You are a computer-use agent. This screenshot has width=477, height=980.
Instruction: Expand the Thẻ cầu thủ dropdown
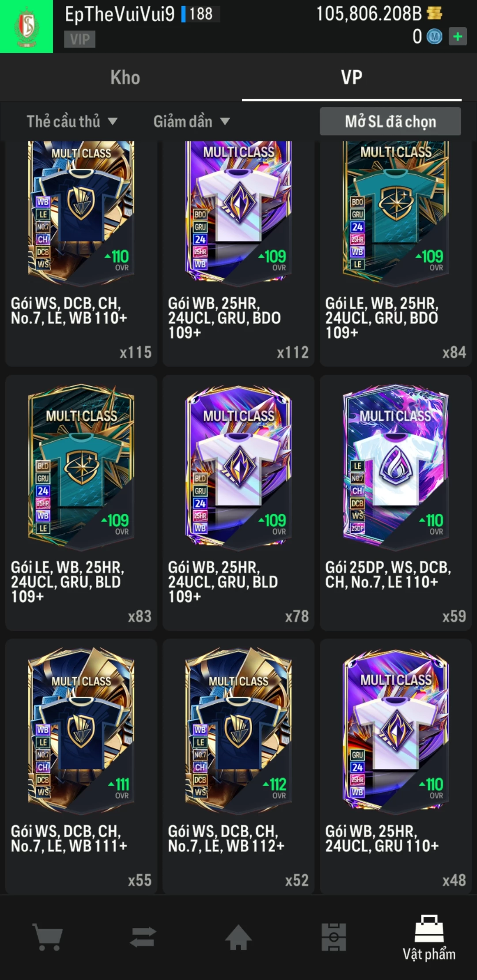pyautogui.click(x=72, y=121)
